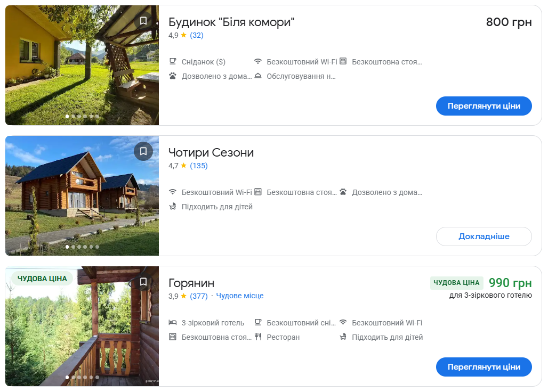Select second carousel dot on Горянин photo
The width and height of the screenshot is (548, 392).
click(73, 377)
